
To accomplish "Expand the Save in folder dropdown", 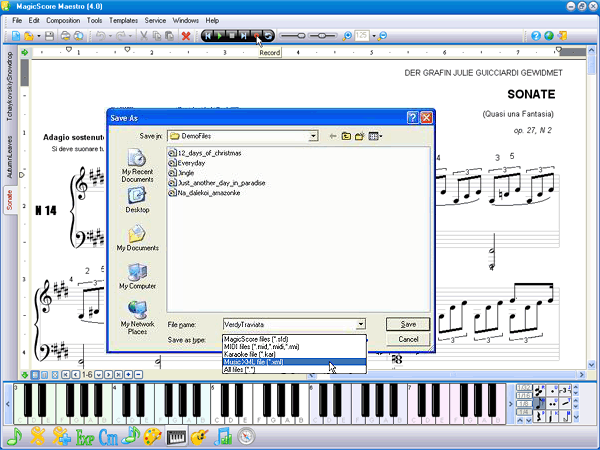I will pos(313,136).
